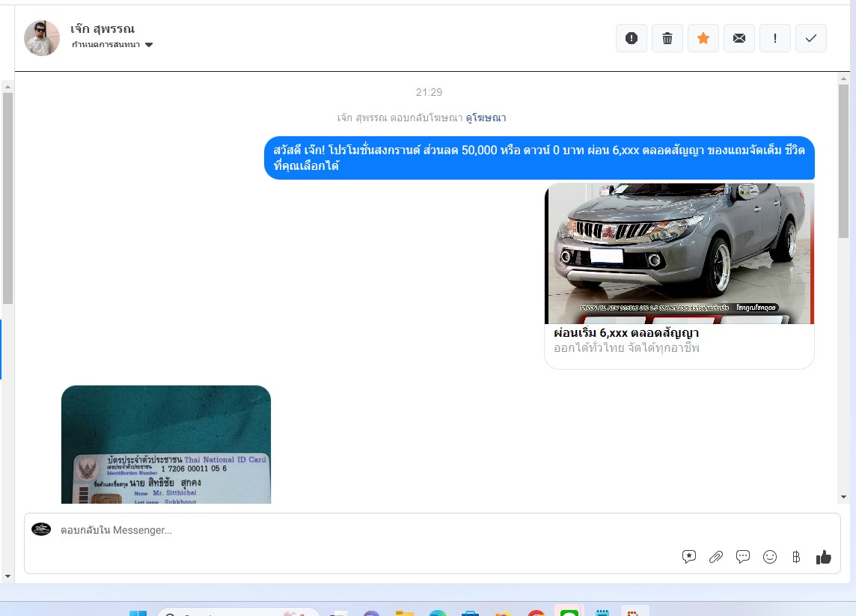This screenshot has height=616, width=856.
Task: Click the เจ๊ก สุพรรณ profile avatar
Action: tap(42, 38)
